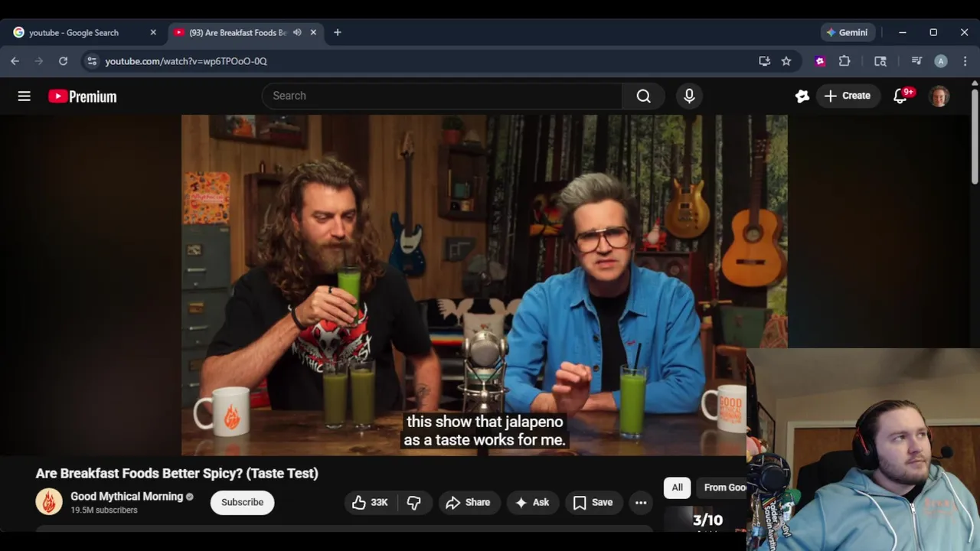Mute the audio playing tab icon
Image resolution: width=980 pixels, height=551 pixels.
pos(297,33)
